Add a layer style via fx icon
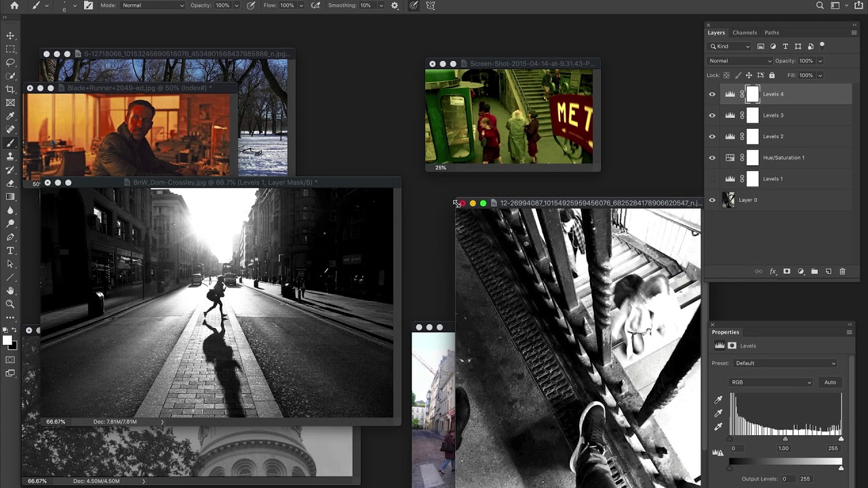Image resolution: width=868 pixels, height=488 pixels. click(772, 272)
